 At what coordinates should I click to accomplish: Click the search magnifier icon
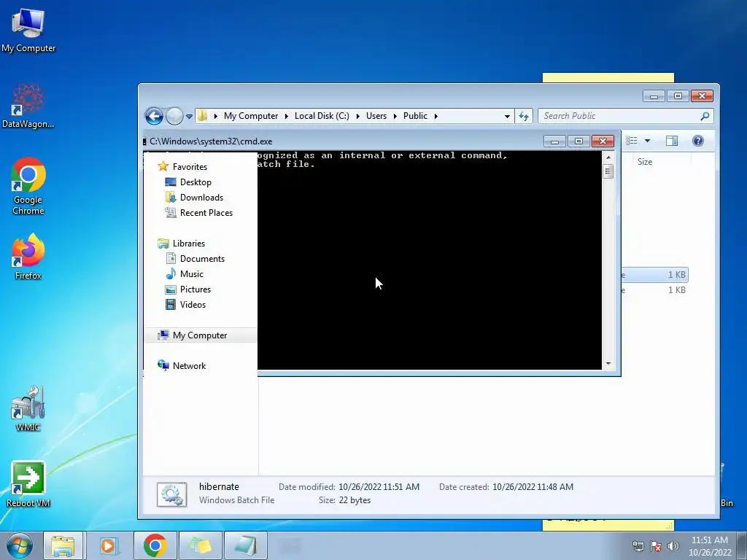(705, 116)
